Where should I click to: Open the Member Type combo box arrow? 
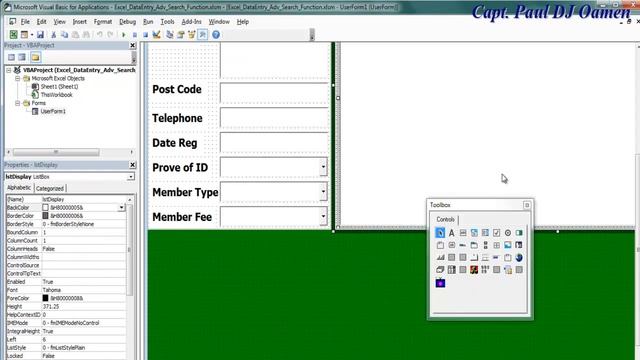pos(323,192)
